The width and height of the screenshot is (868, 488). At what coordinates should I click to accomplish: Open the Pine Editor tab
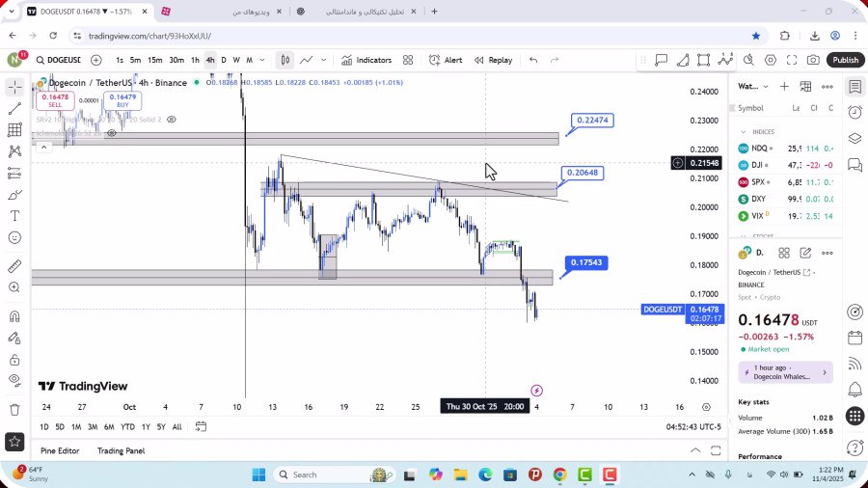click(x=60, y=450)
